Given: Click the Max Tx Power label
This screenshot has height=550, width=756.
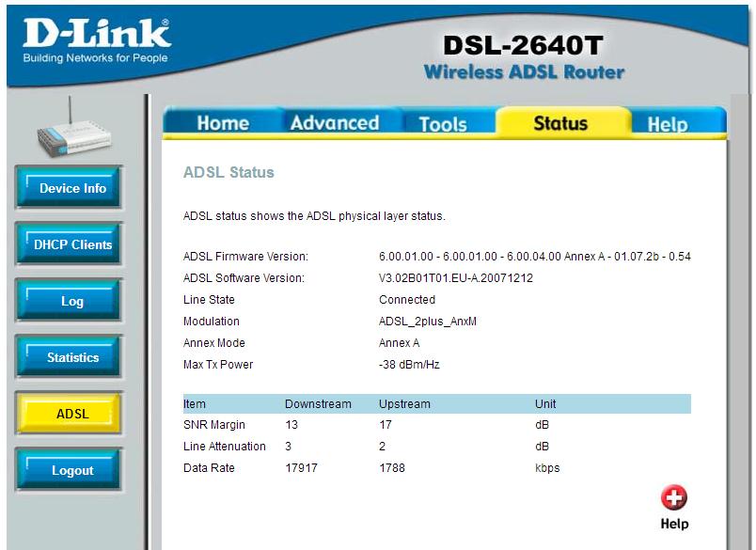Looking at the screenshot, I should [x=218, y=365].
